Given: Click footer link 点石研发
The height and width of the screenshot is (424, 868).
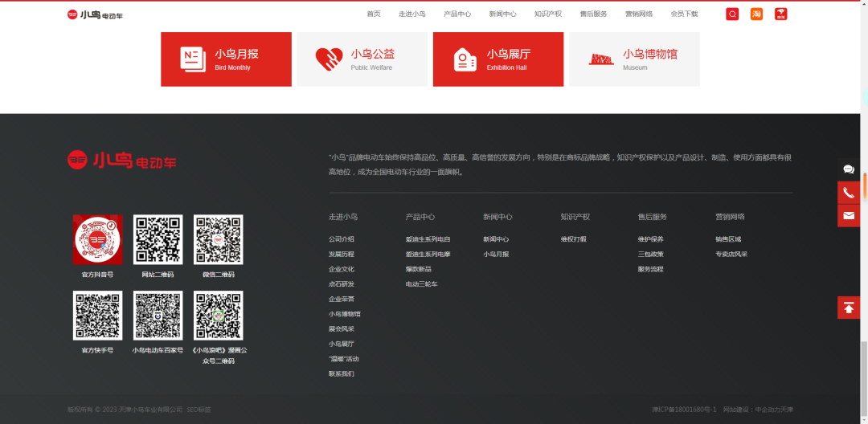Looking at the screenshot, I should point(341,284).
